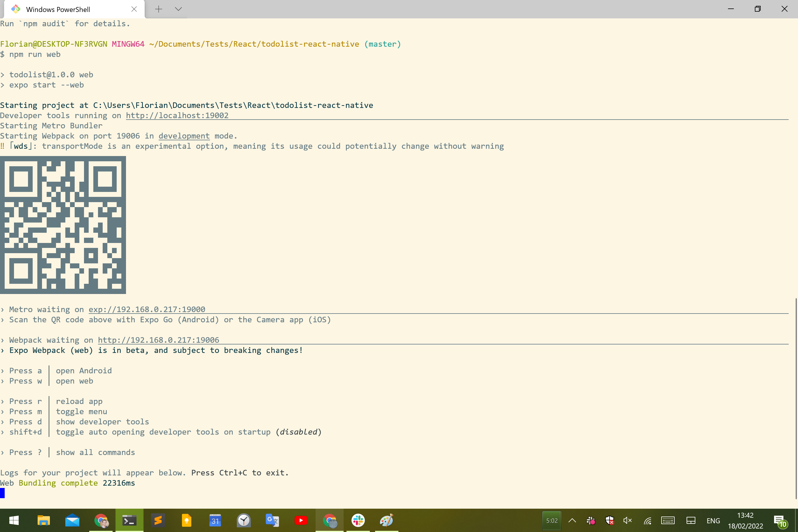
Task: Click the Expo QR code image
Action: pyautogui.click(x=63, y=225)
